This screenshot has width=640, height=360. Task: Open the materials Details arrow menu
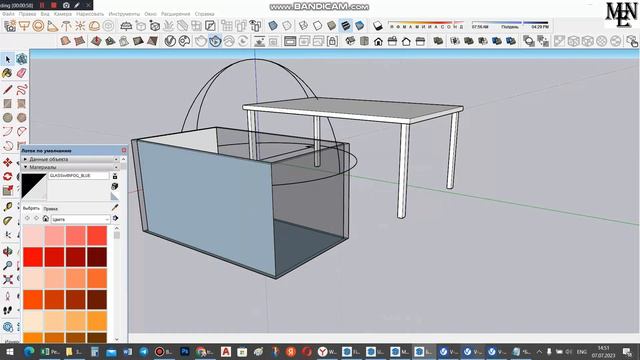[x=116, y=219]
